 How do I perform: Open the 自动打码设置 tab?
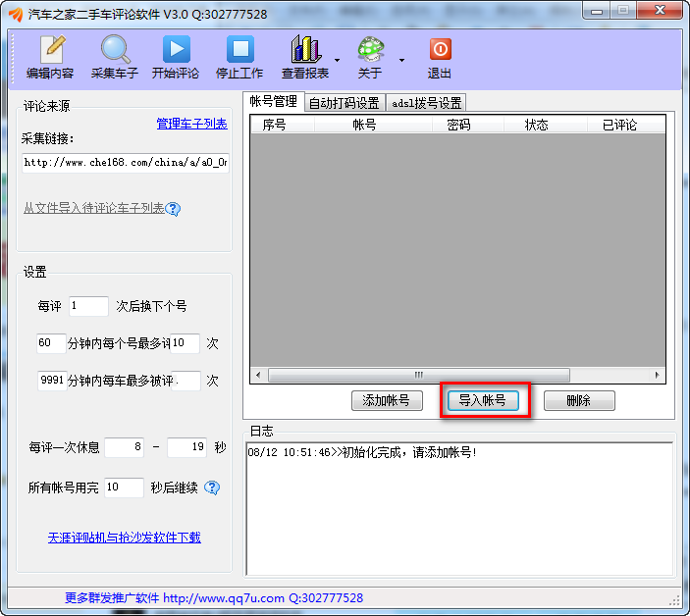coord(345,103)
